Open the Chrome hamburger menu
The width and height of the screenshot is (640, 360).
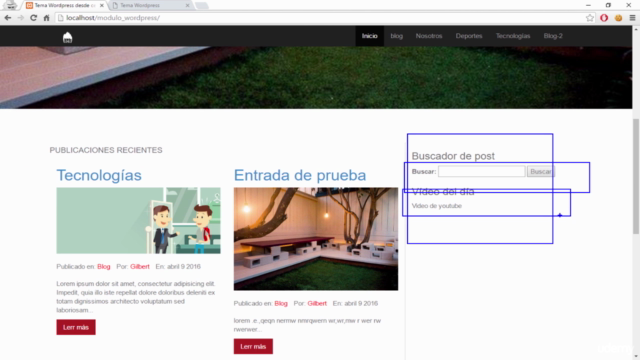(x=632, y=18)
